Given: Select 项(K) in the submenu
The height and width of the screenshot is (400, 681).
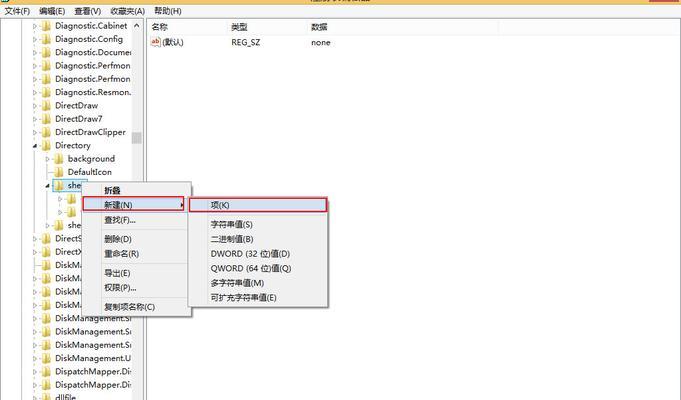Looking at the screenshot, I should [258, 205].
